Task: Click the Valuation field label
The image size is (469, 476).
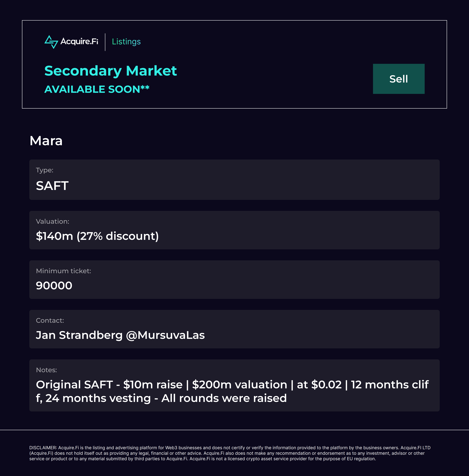Action: (52, 221)
